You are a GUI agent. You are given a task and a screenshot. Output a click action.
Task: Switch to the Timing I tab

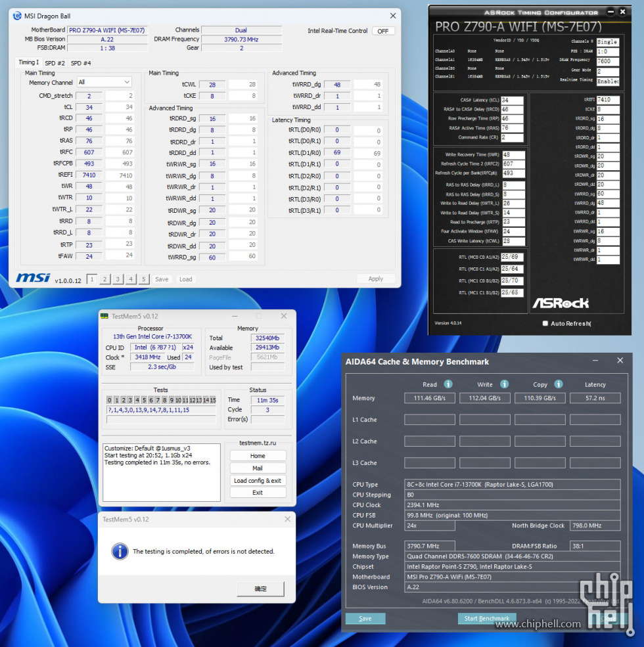[x=28, y=62]
